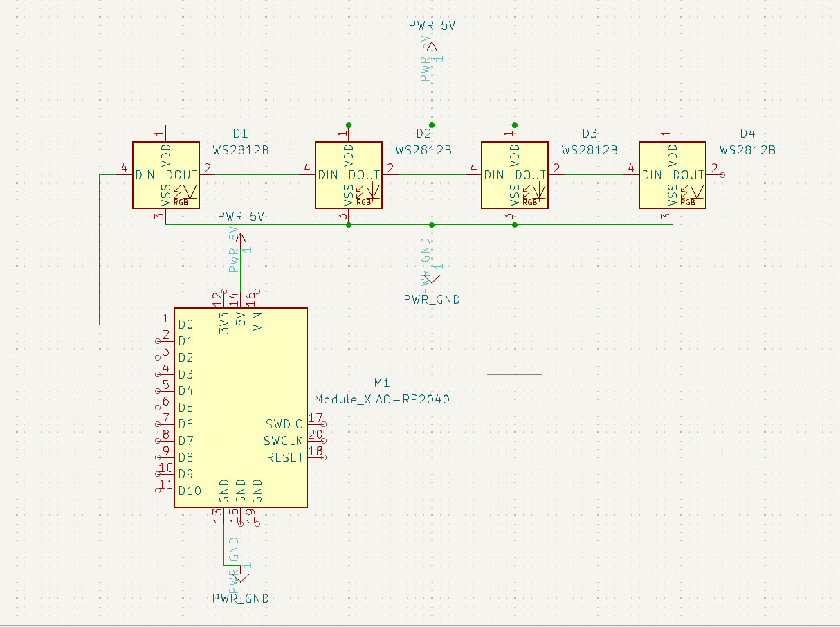Select the data wire between D2 DOUT and D3 DIN

(x=432, y=175)
